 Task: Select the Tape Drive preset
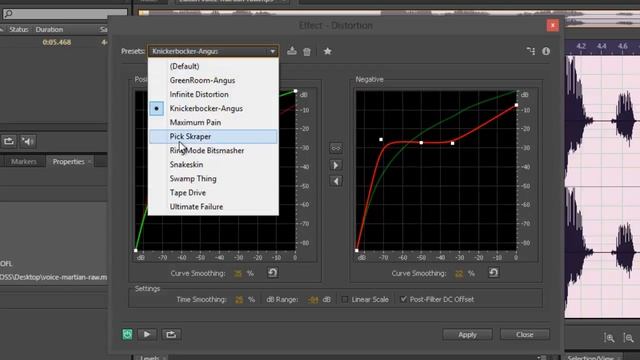(x=213, y=193)
